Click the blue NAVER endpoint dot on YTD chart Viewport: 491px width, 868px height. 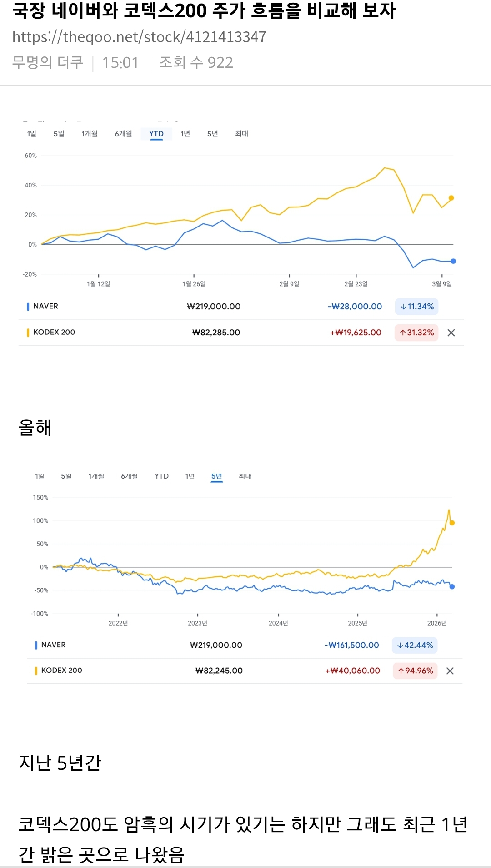click(453, 261)
